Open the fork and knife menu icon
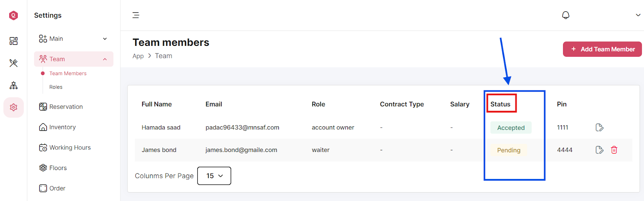Screen dimensions: 644x201 pyautogui.click(x=14, y=63)
